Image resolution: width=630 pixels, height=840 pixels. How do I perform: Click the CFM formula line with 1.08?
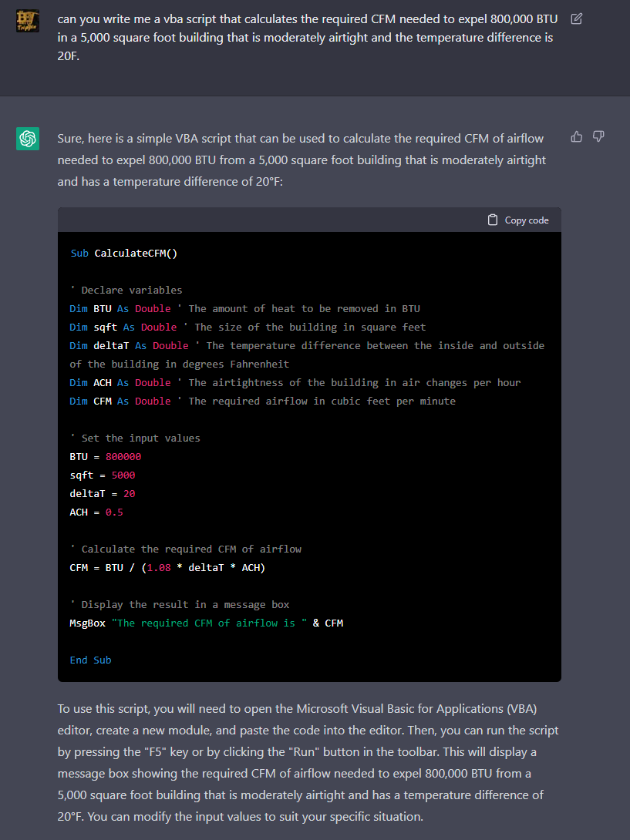(x=167, y=567)
